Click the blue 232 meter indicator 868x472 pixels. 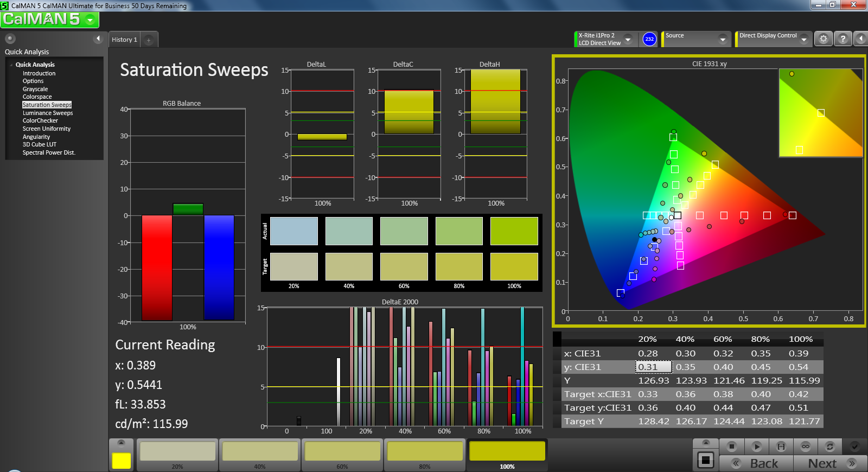point(649,39)
